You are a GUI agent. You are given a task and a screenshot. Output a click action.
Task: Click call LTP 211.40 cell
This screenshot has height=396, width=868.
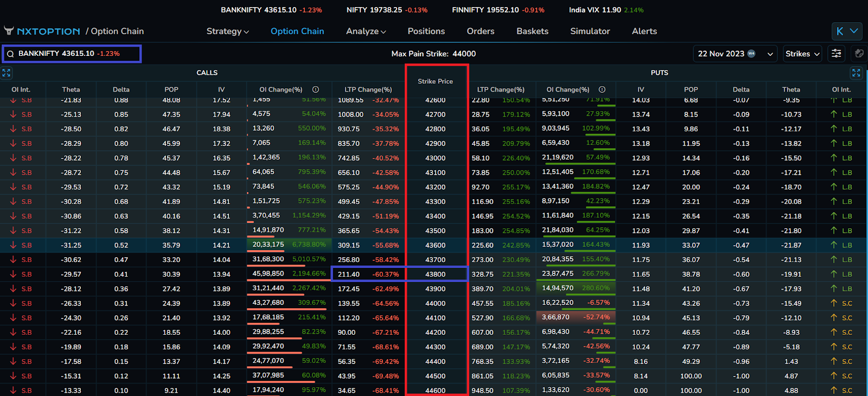click(x=349, y=274)
